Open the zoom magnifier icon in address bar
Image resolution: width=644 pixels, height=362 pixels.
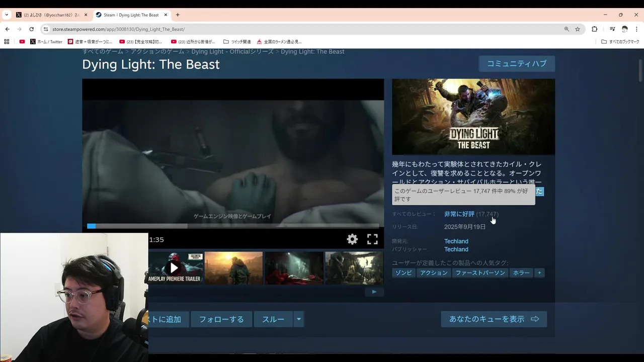(x=567, y=29)
